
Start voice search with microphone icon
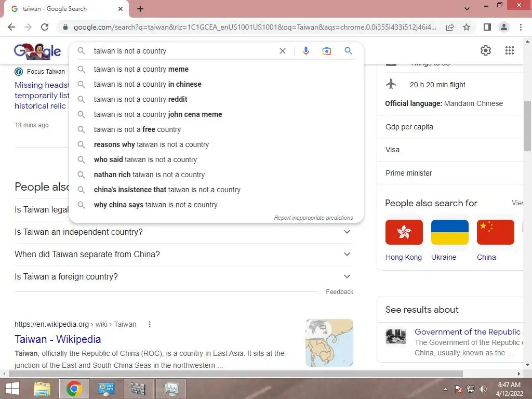[305, 51]
